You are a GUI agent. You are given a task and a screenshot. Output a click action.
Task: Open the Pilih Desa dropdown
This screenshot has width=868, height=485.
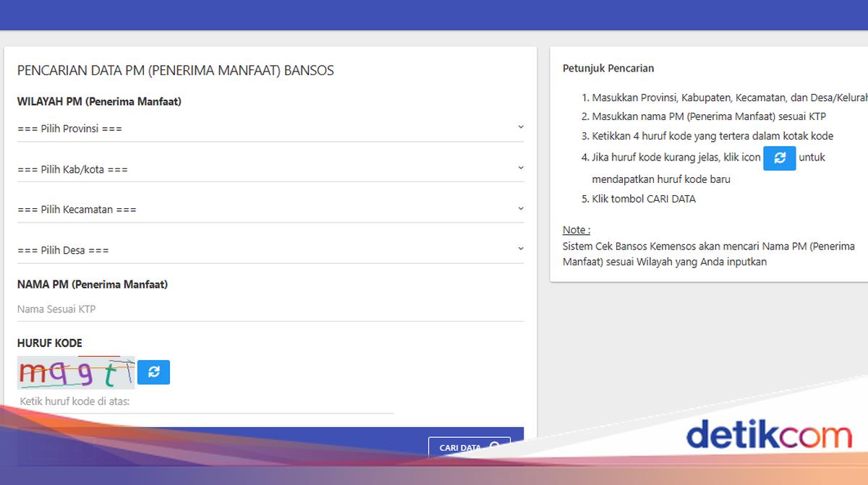coord(271,249)
